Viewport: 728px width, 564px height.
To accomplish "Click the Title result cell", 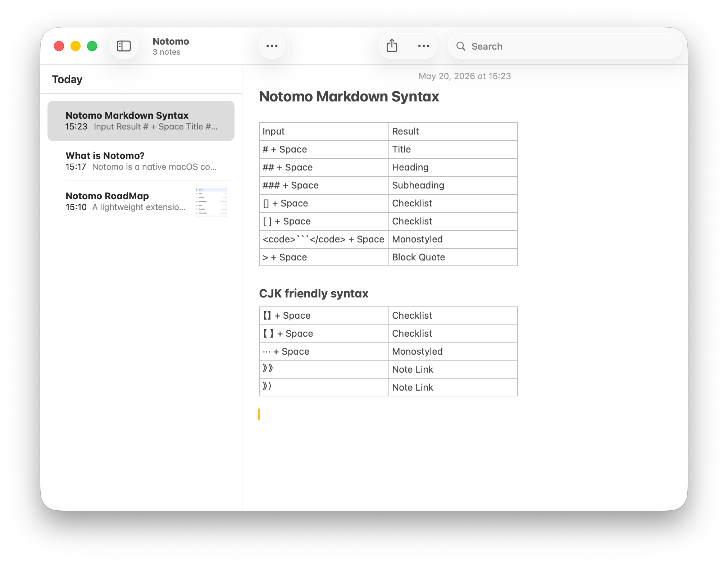I will pos(453,150).
